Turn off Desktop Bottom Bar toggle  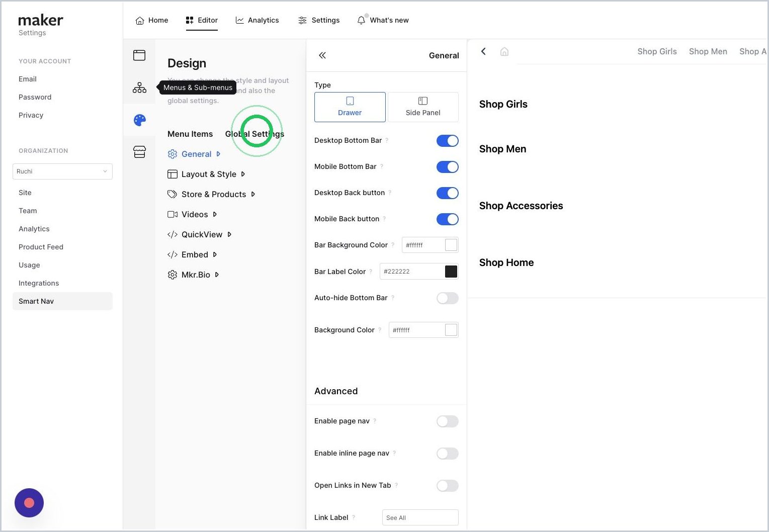448,141
